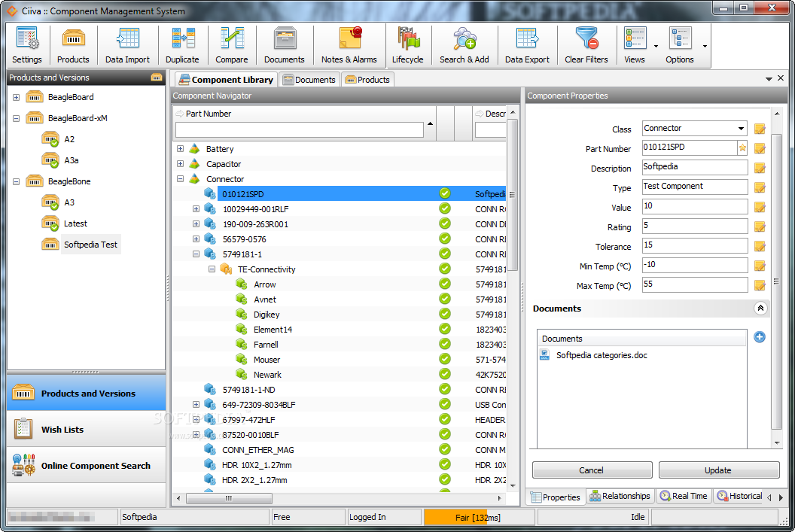Open the Wish Lists panel
This screenshot has width=795, height=532.
[86, 429]
